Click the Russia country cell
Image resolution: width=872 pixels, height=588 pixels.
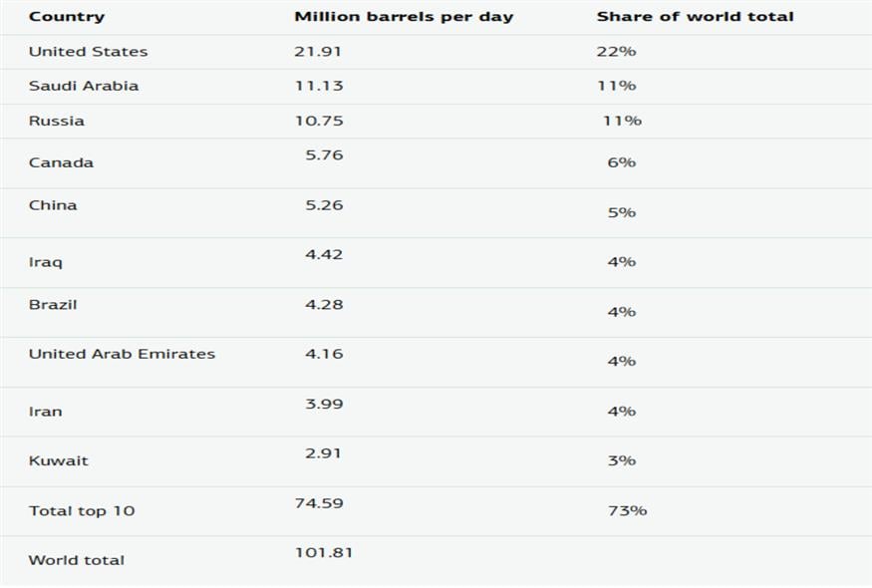click(x=57, y=121)
